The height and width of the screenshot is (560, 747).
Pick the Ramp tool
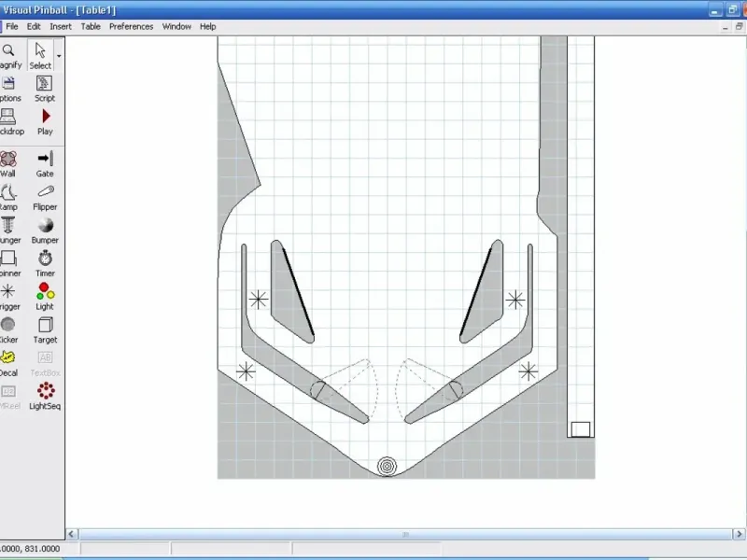(8, 198)
